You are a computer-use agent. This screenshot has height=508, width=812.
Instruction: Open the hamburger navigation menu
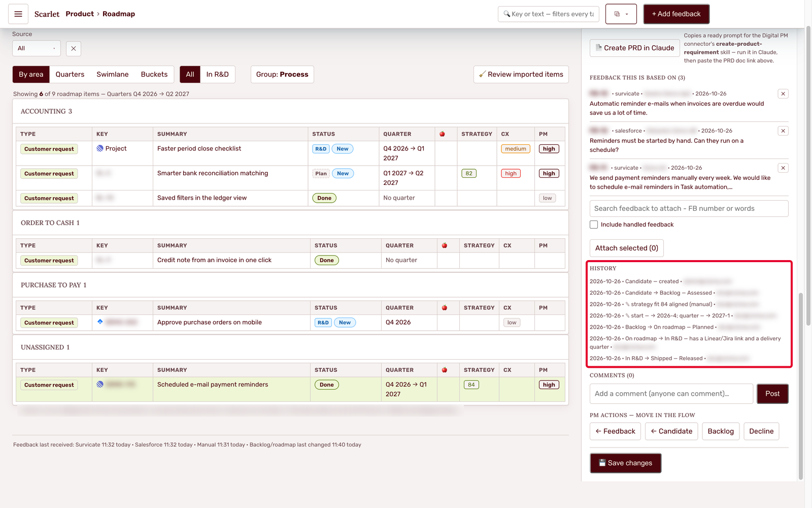click(x=18, y=14)
